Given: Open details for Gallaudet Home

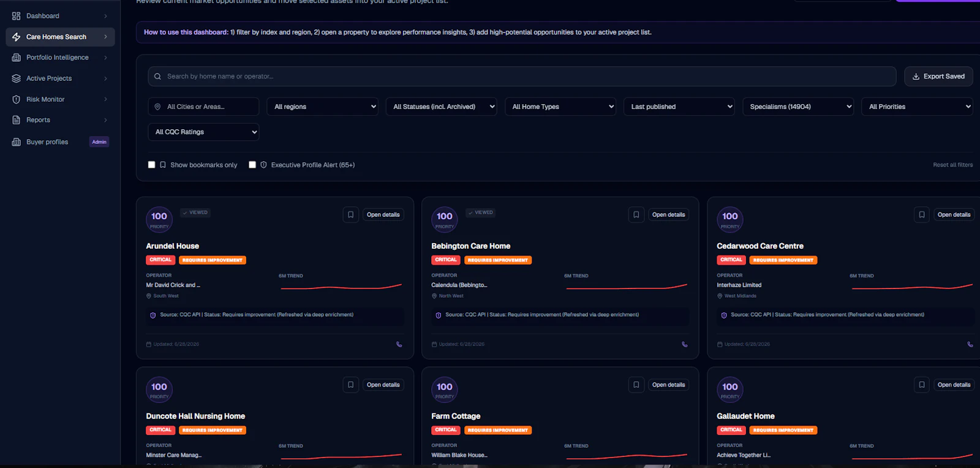Looking at the screenshot, I should tap(954, 385).
